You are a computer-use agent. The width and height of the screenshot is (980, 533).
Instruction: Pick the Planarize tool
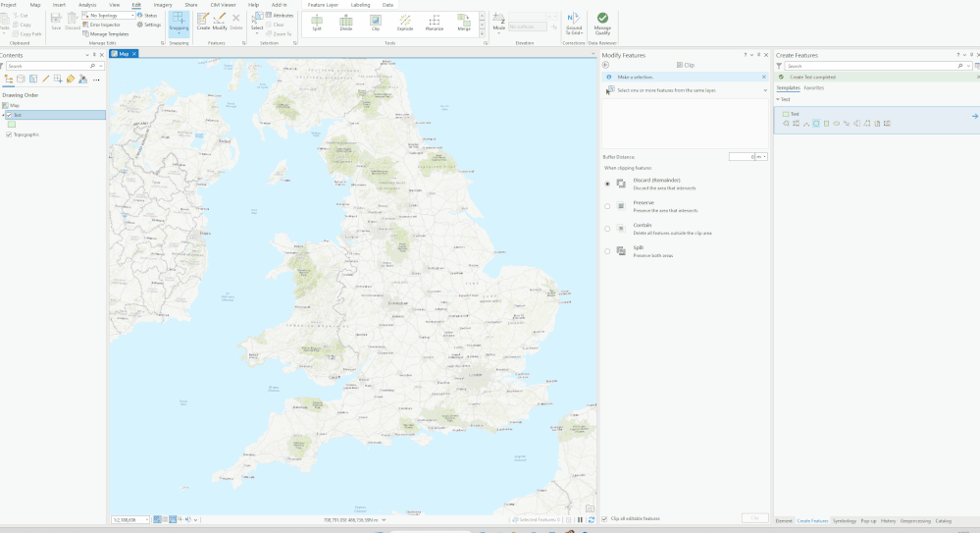click(435, 24)
